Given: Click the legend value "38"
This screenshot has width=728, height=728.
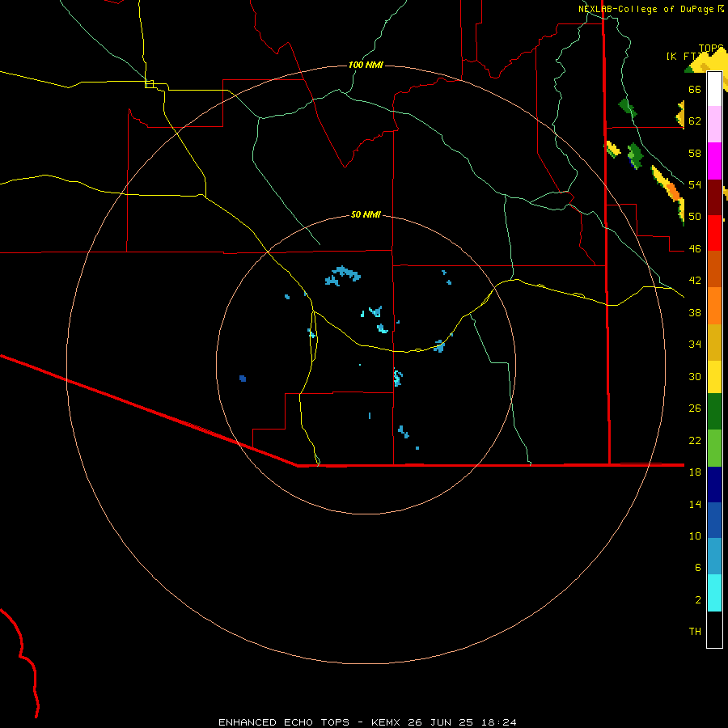Looking at the screenshot, I should [695, 312].
